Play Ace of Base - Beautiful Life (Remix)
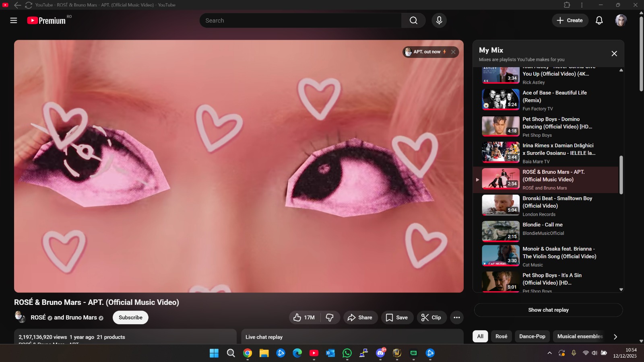The width and height of the screenshot is (644, 362). pyautogui.click(x=545, y=100)
